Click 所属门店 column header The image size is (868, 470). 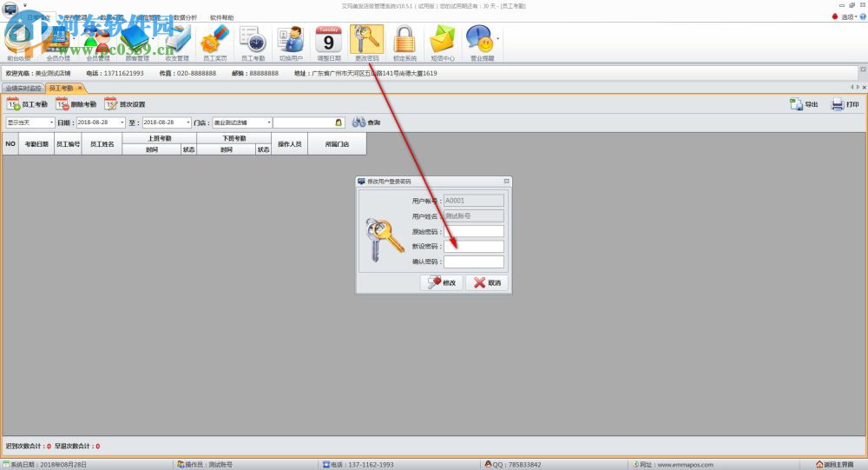(337, 143)
